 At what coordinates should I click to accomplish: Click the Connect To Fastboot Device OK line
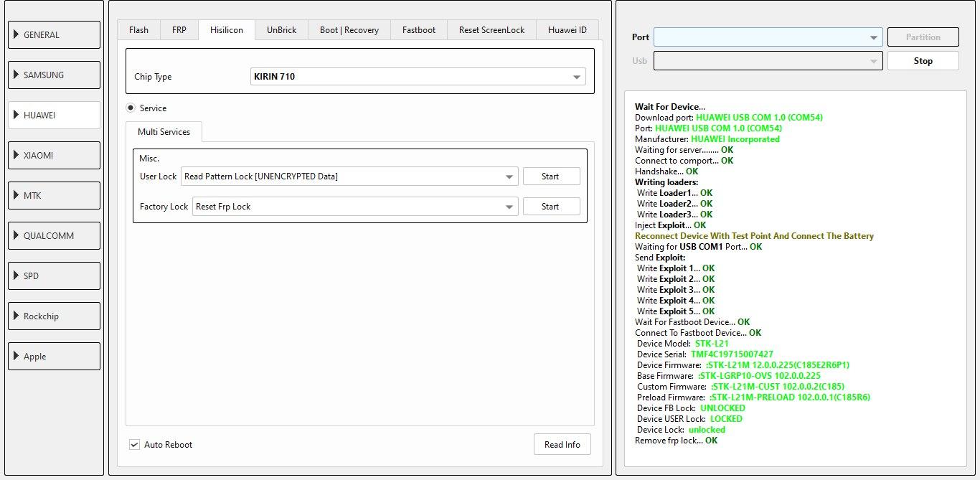tap(698, 333)
